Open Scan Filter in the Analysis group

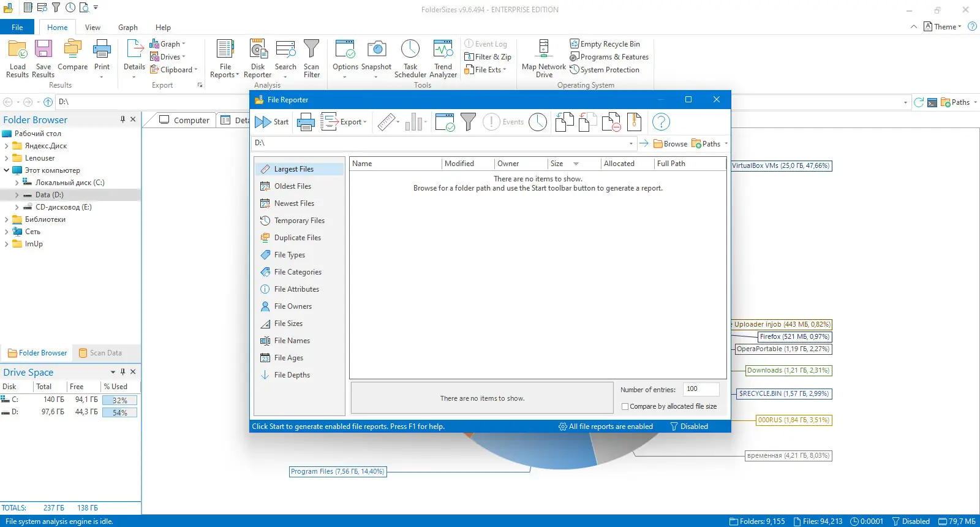coord(312,58)
